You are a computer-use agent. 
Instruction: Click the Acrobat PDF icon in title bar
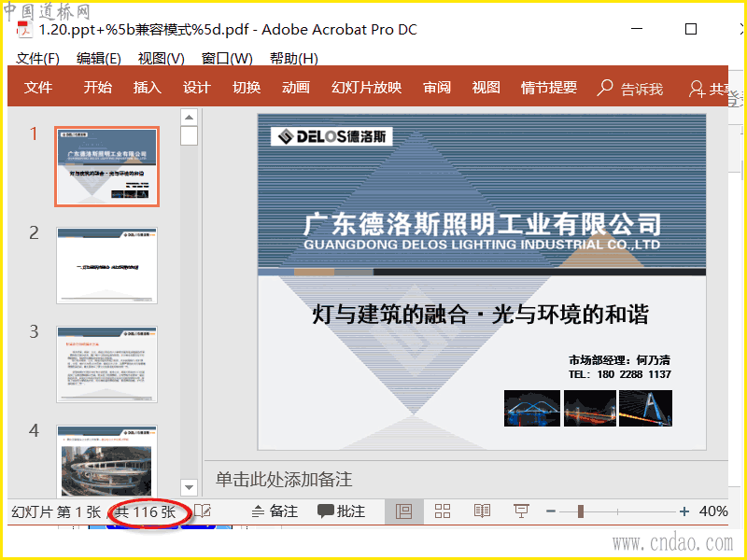pyautogui.click(x=24, y=30)
